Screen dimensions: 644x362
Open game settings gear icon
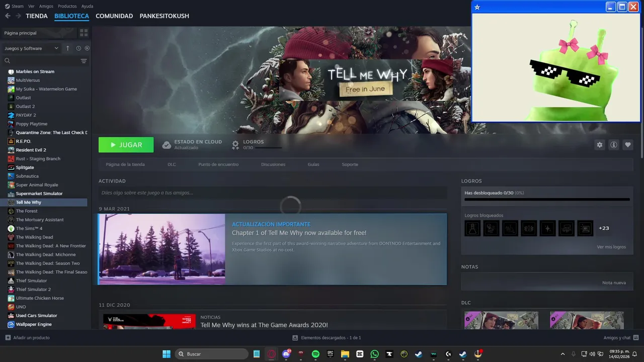click(x=599, y=145)
